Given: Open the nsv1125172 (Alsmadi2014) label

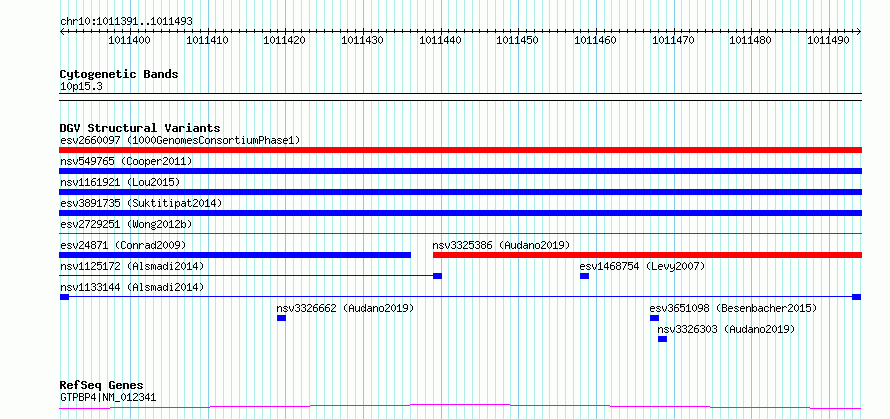Looking at the screenshot, I should point(132,266).
